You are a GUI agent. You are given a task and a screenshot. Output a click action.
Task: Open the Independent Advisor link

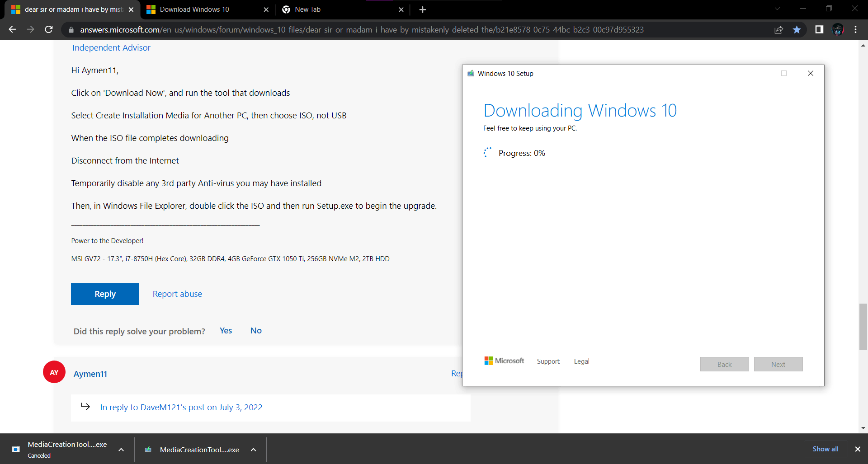[111, 47]
